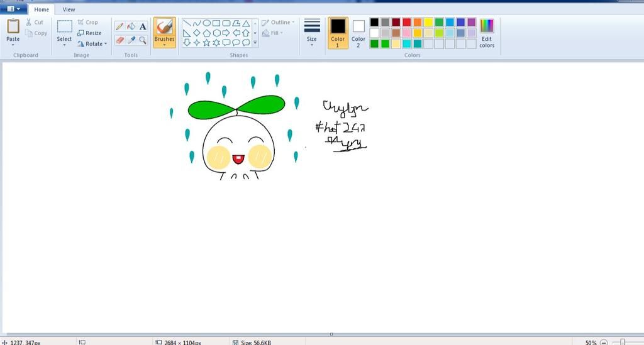The height and width of the screenshot is (345, 644).
Task: Choose the Line shape
Action: pyautogui.click(x=187, y=23)
